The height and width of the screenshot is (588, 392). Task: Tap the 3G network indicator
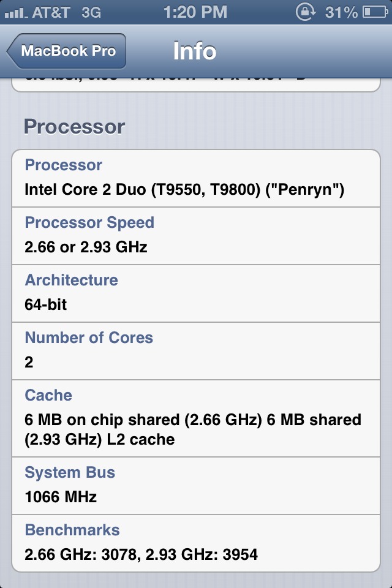coord(91,12)
